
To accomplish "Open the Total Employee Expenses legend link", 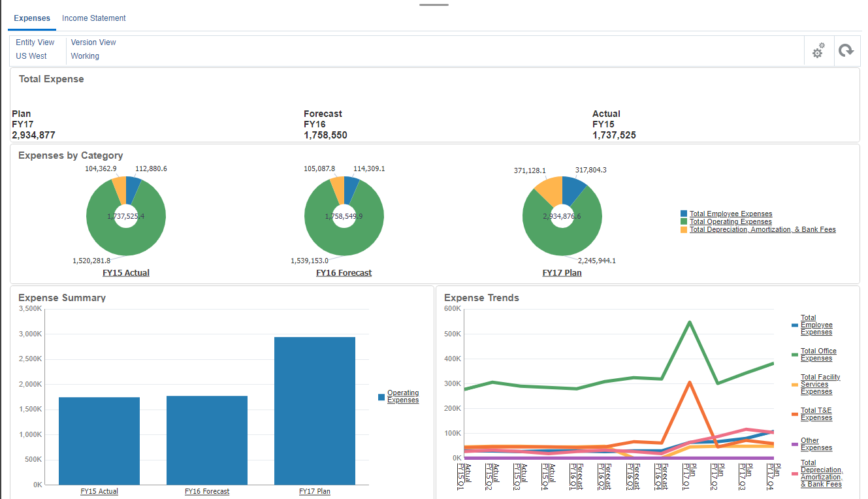I will coord(730,214).
